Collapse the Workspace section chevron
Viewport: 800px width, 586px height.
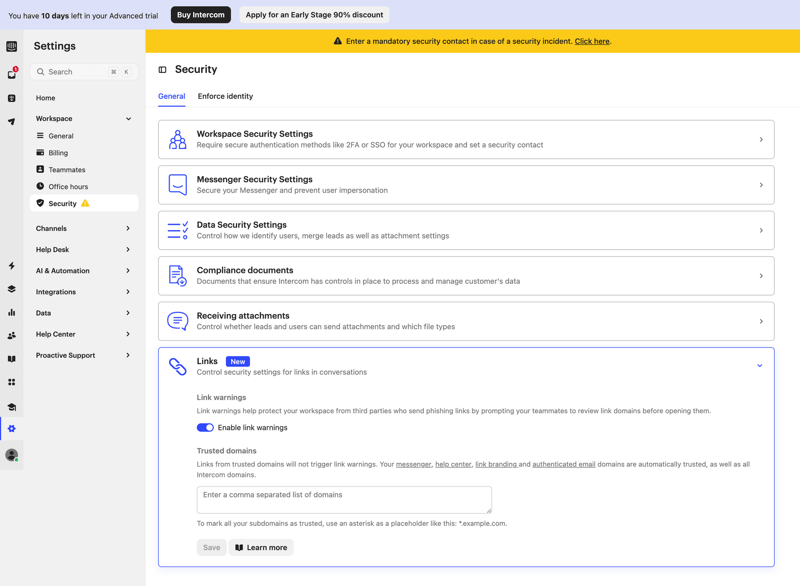click(x=129, y=118)
